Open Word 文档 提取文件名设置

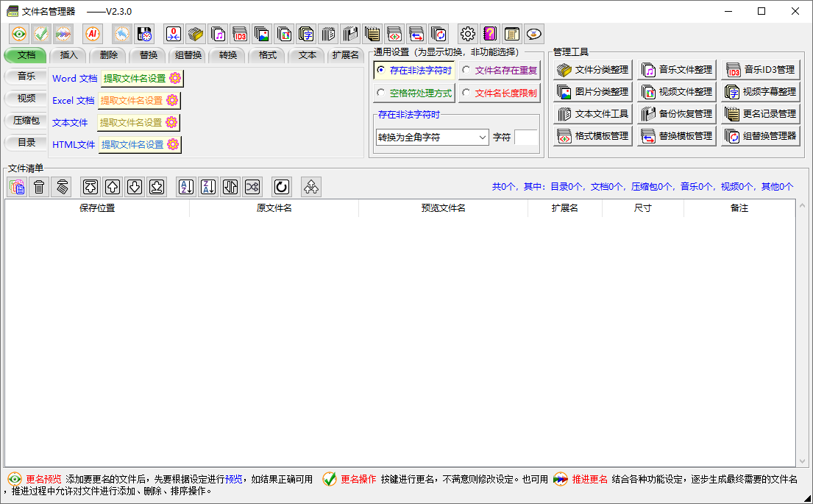[x=141, y=78]
